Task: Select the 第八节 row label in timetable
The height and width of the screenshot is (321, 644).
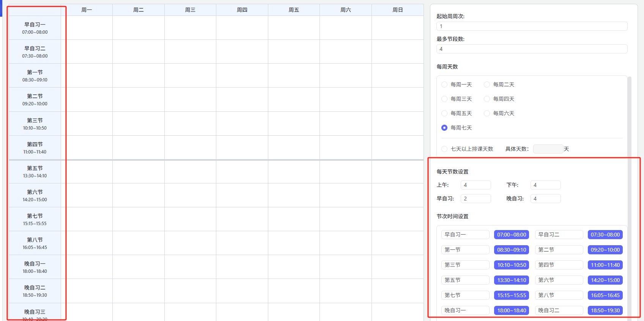Action: pyautogui.click(x=35, y=243)
